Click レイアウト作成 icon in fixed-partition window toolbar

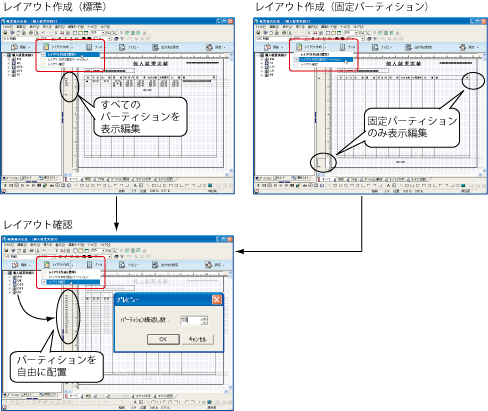pos(299,47)
